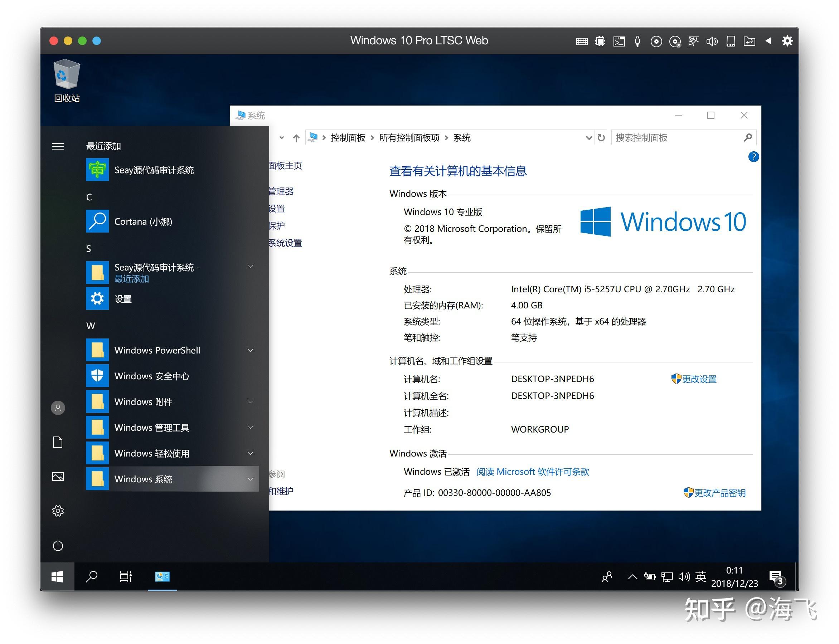Click the System control panel taskbar icon
The image size is (839, 644).
click(162, 576)
